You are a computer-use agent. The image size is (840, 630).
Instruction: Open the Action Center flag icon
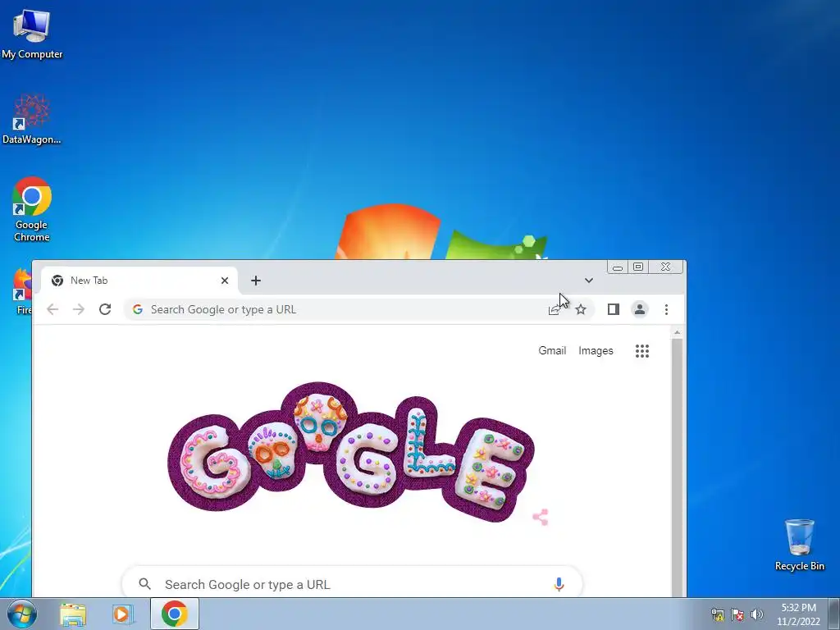point(737,614)
